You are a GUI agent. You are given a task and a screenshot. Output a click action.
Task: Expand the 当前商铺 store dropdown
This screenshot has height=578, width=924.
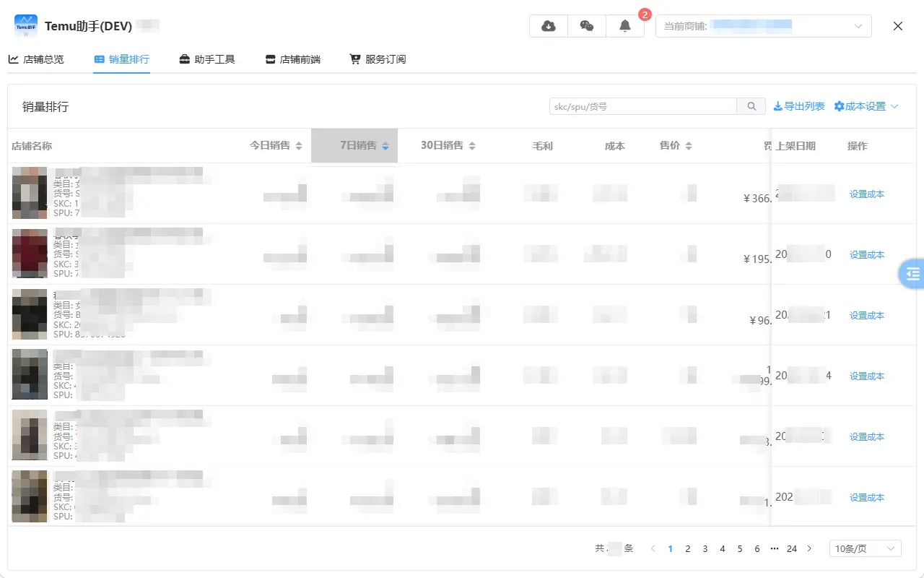(764, 26)
